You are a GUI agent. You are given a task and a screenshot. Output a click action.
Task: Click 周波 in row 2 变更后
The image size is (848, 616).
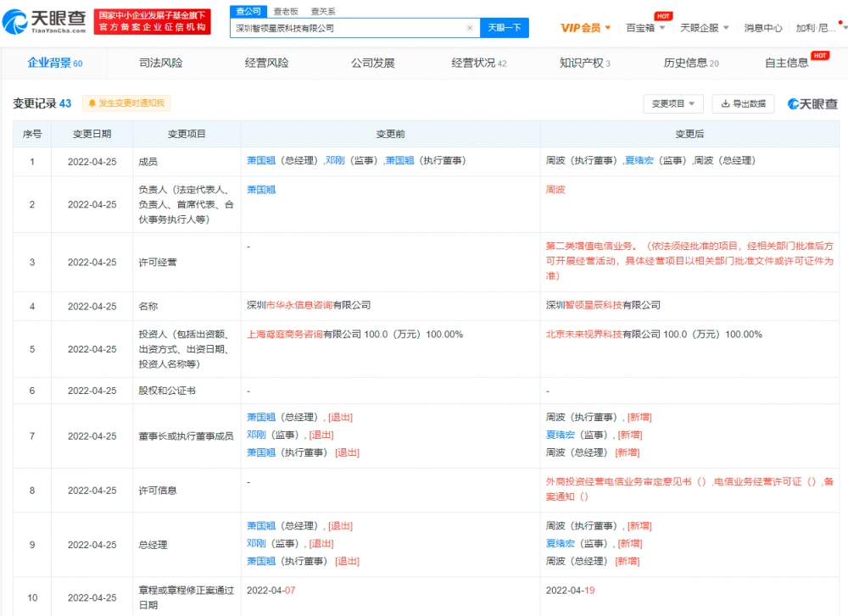[555, 190]
